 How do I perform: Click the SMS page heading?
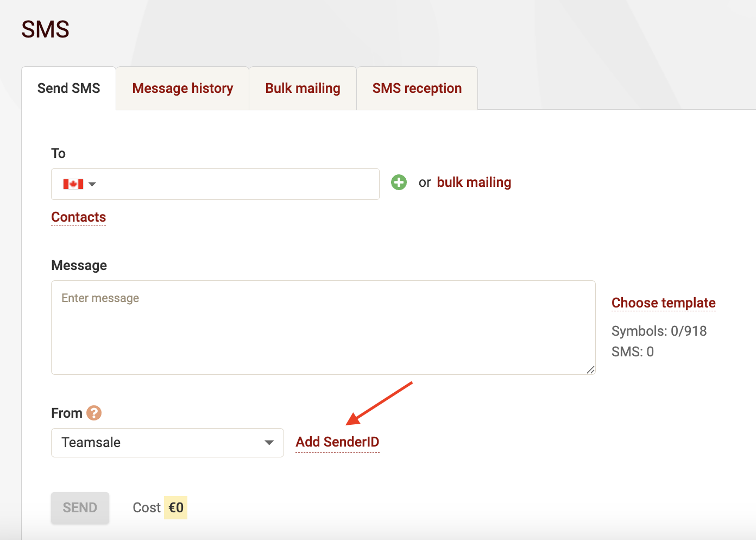click(46, 29)
